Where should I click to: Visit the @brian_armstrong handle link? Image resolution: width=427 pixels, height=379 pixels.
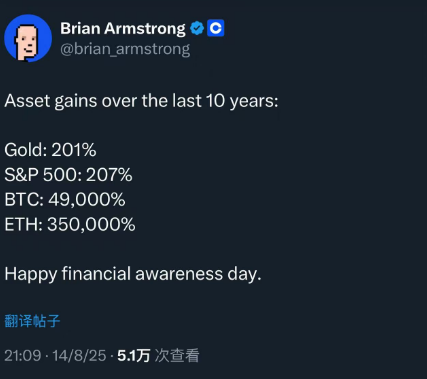pos(125,49)
